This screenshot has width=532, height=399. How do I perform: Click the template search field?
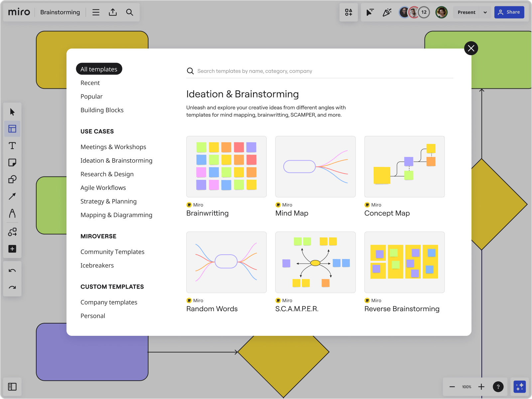[x=320, y=71]
